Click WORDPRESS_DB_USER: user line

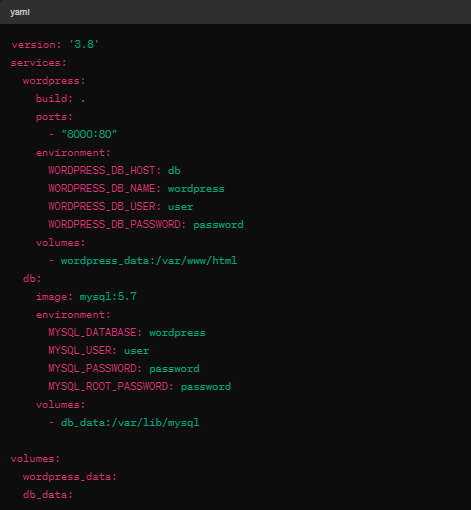(x=121, y=207)
